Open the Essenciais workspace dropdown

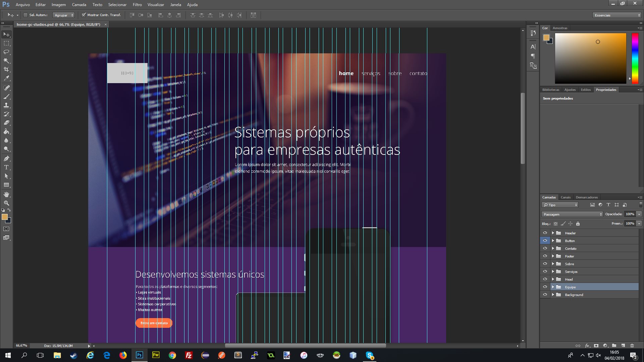(616, 15)
